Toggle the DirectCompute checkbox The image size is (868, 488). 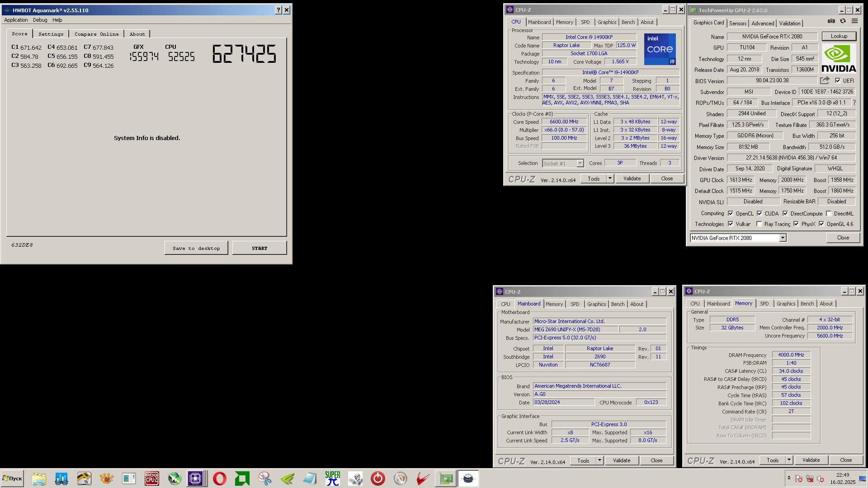pos(785,214)
